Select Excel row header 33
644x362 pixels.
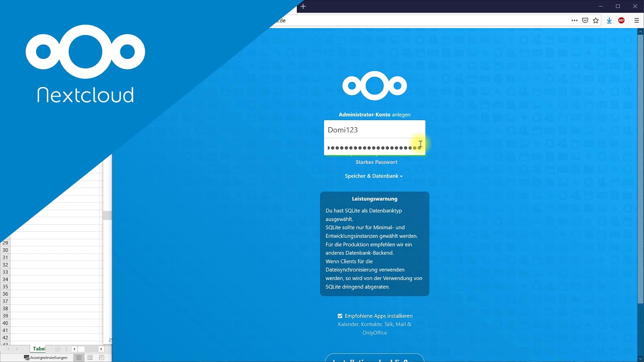[6, 272]
